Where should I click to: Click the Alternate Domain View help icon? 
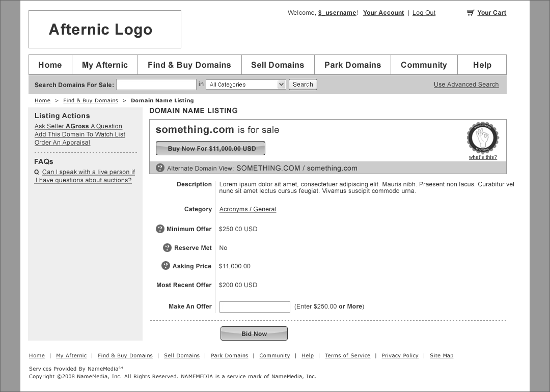click(x=160, y=167)
